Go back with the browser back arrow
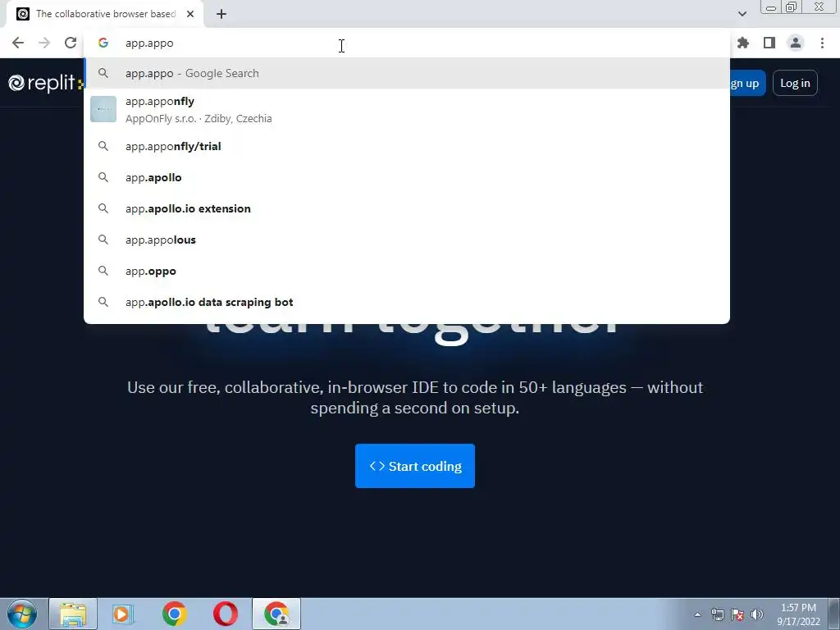 [18, 43]
